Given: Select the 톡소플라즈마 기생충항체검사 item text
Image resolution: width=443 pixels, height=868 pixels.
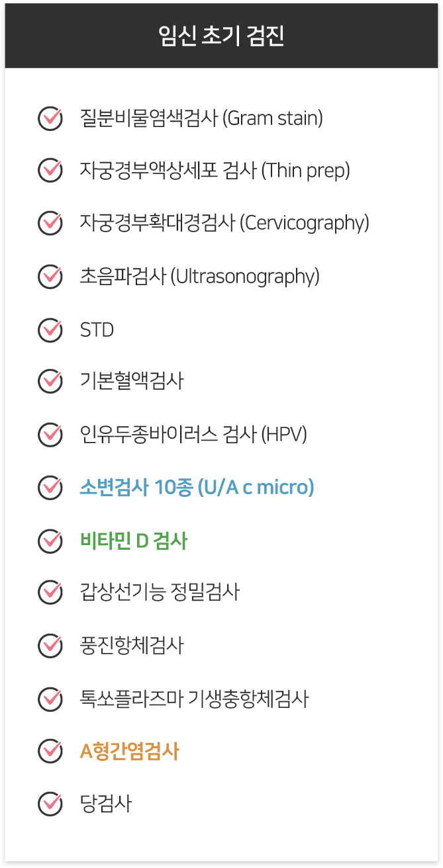Looking at the screenshot, I should 194,698.
